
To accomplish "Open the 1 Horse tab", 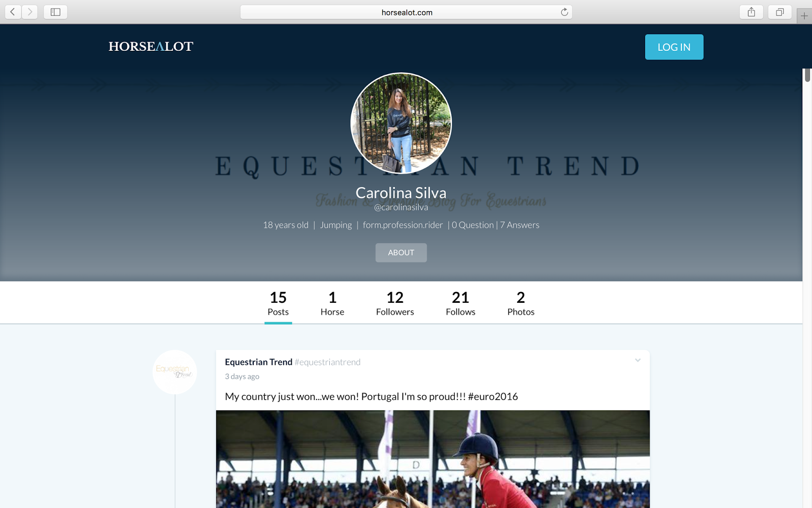I will 332,303.
